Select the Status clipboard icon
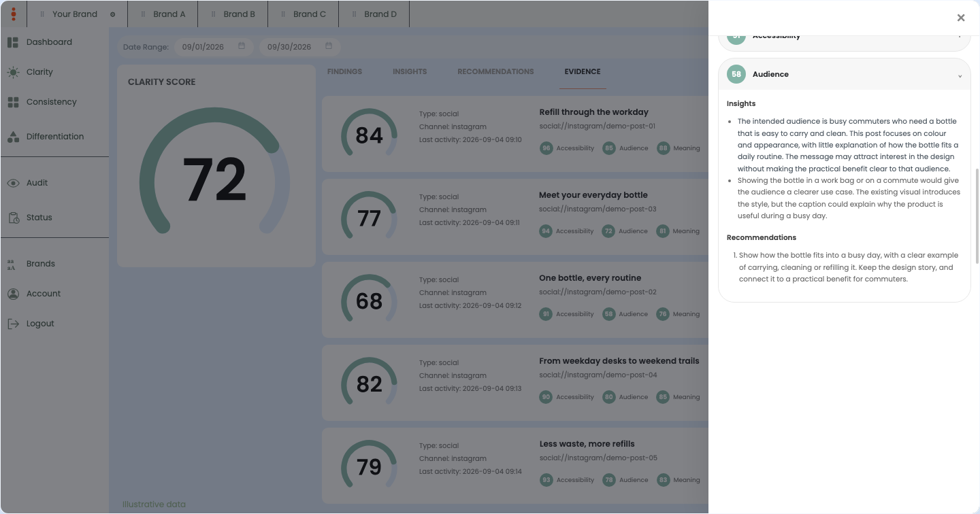This screenshot has height=514, width=980. pyautogui.click(x=13, y=218)
